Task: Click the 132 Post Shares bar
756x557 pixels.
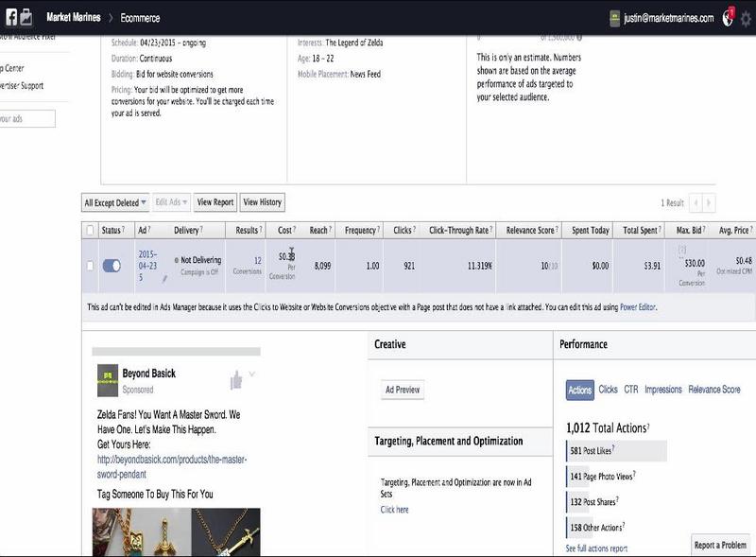Action: [593, 502]
